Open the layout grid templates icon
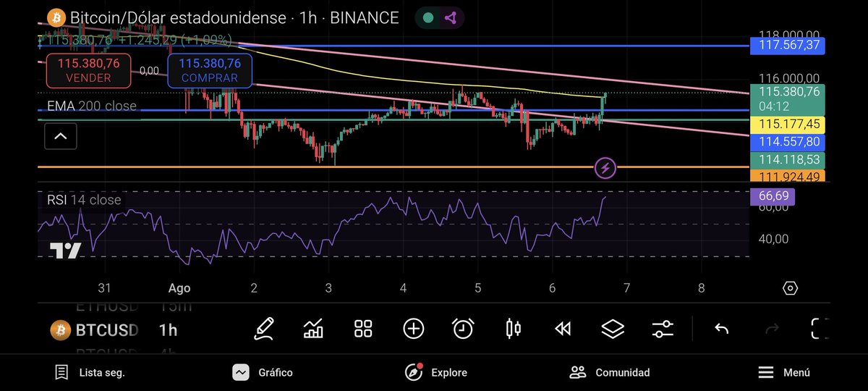 (x=363, y=329)
